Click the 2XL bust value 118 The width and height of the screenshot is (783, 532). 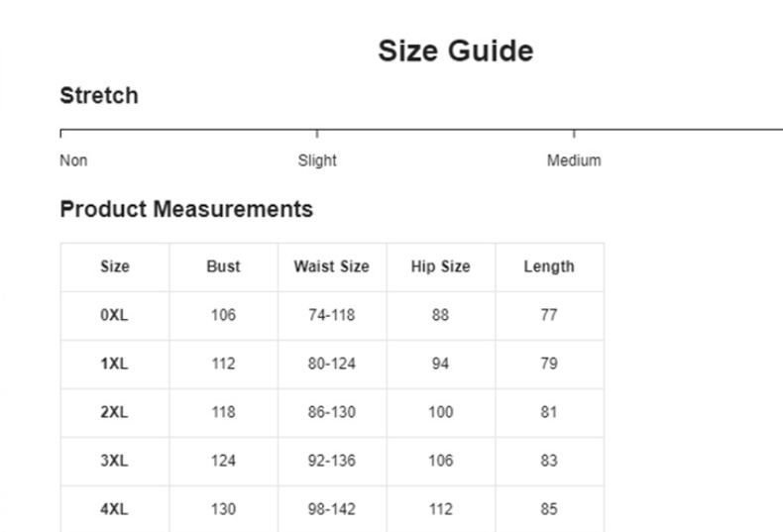pos(223,412)
